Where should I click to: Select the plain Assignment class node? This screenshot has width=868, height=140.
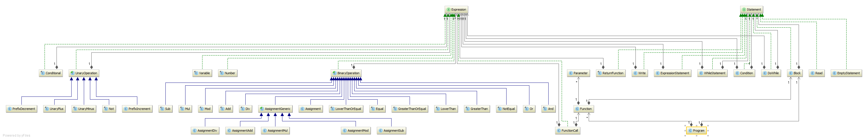tap(311, 109)
